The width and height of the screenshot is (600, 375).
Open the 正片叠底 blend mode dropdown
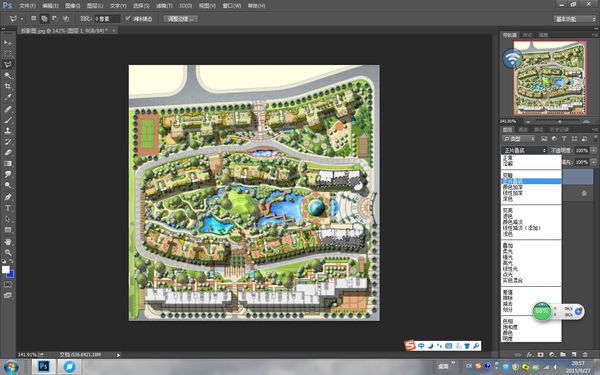(524, 150)
